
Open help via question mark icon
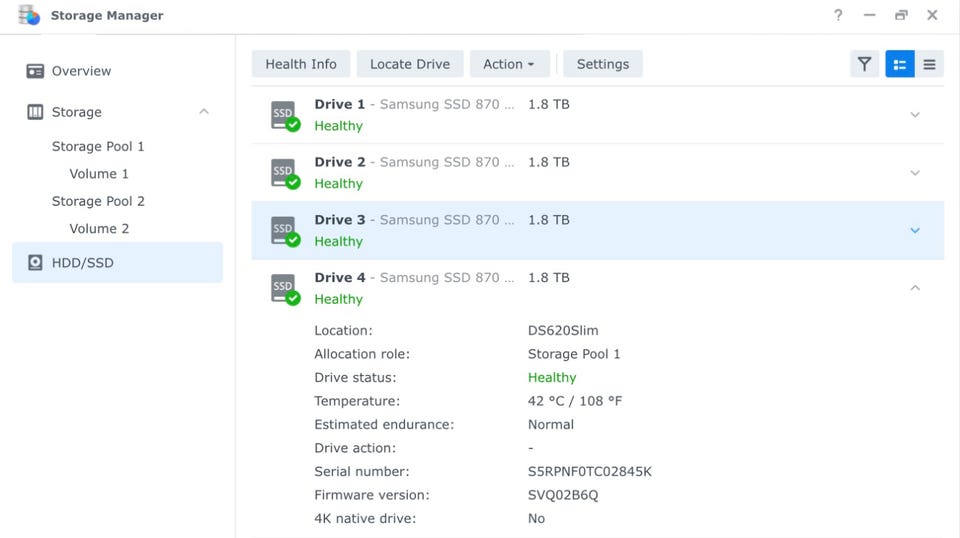(x=838, y=15)
